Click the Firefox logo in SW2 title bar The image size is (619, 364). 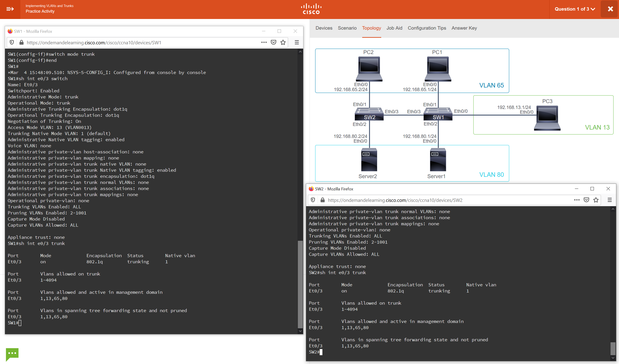pyautogui.click(x=311, y=189)
